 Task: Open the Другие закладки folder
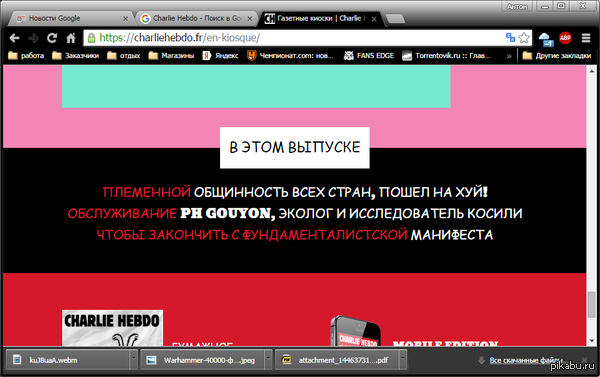click(x=557, y=55)
